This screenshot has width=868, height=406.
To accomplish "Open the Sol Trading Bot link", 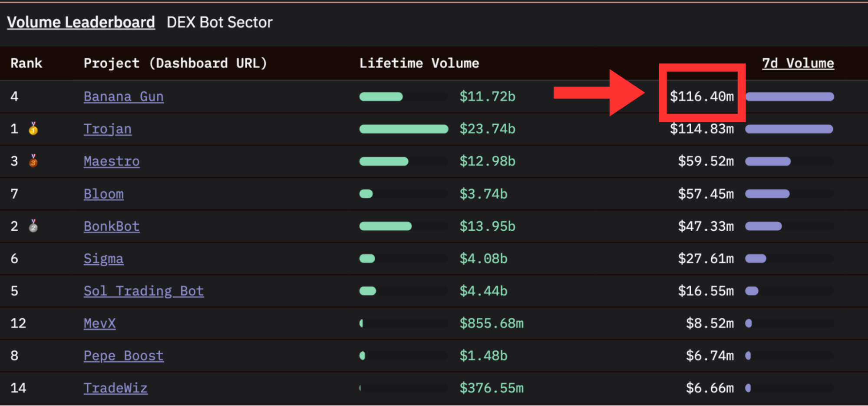I will click(x=143, y=291).
